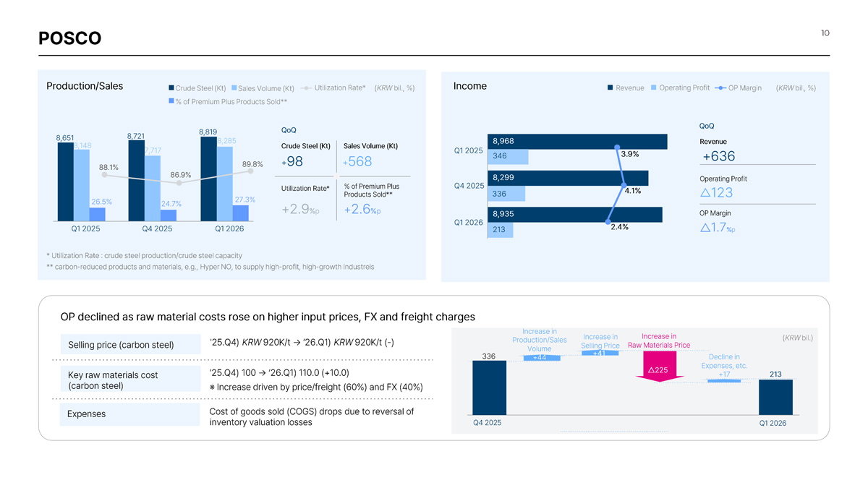The image size is (868, 488).
Task: Click the Q1 2026 waterfall ending bar
Action: point(775,397)
